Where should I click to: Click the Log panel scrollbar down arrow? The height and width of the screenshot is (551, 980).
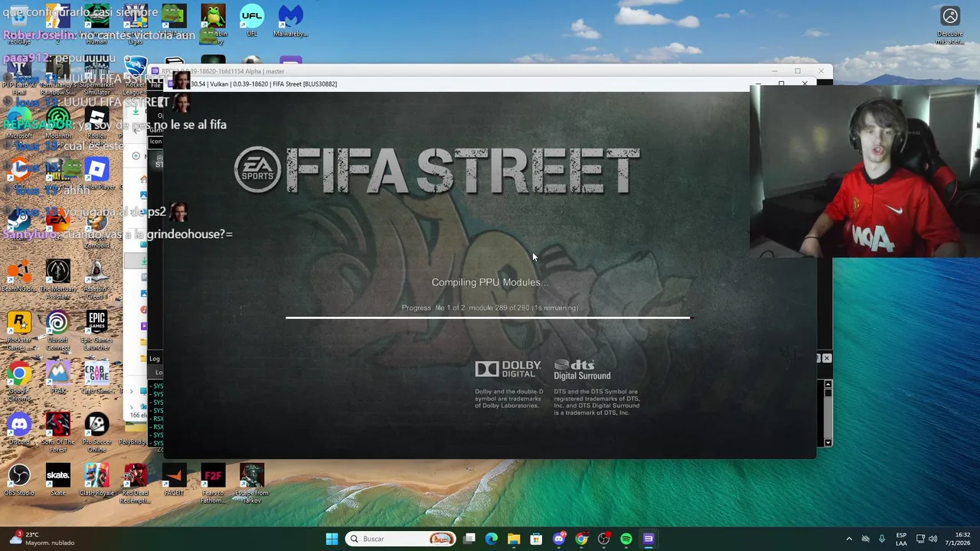[x=828, y=442]
